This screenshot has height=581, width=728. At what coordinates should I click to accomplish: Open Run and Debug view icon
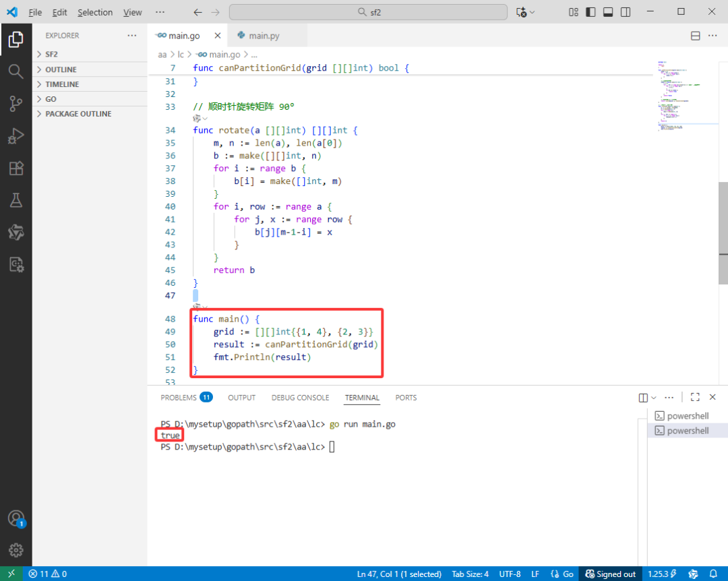(x=16, y=136)
